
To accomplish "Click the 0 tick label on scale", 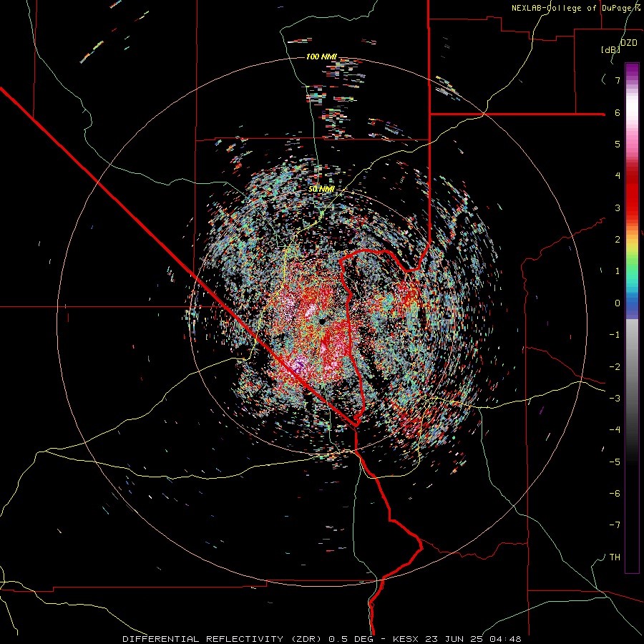I will (618, 303).
